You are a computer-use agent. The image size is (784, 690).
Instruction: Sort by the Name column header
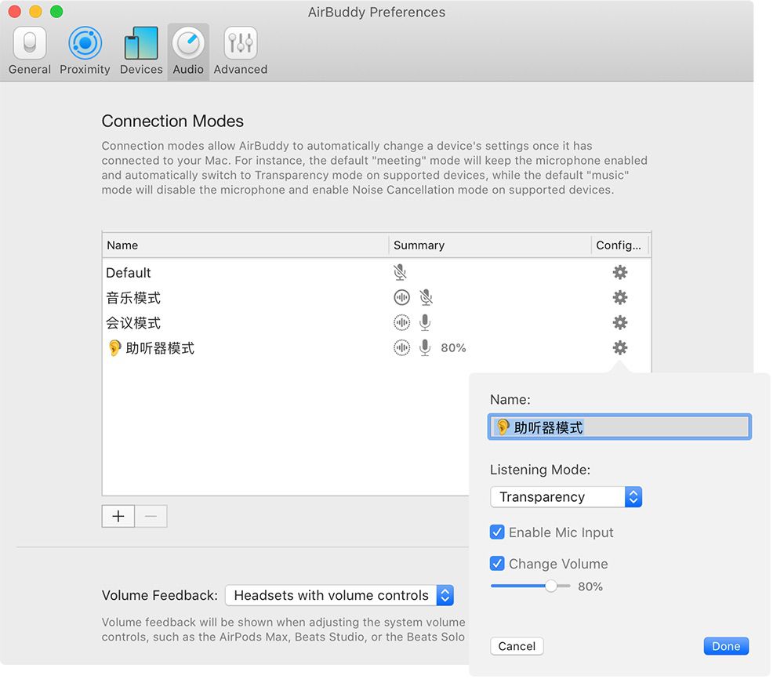pyautogui.click(x=245, y=245)
